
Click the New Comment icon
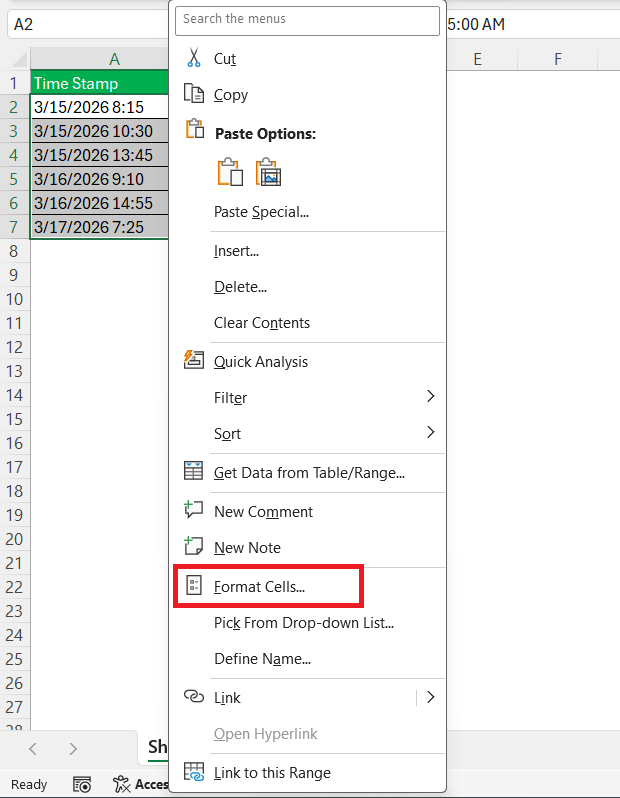(194, 511)
